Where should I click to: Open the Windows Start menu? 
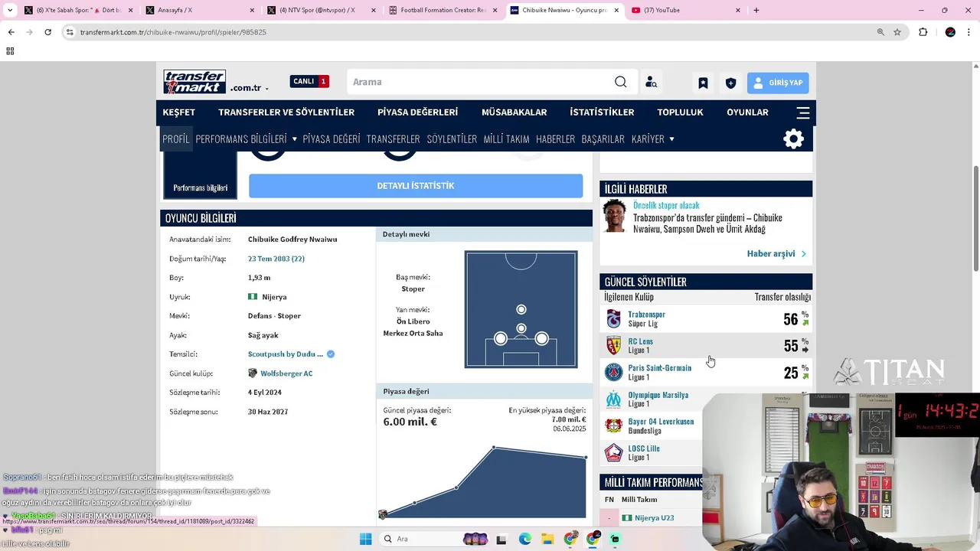[x=366, y=539]
